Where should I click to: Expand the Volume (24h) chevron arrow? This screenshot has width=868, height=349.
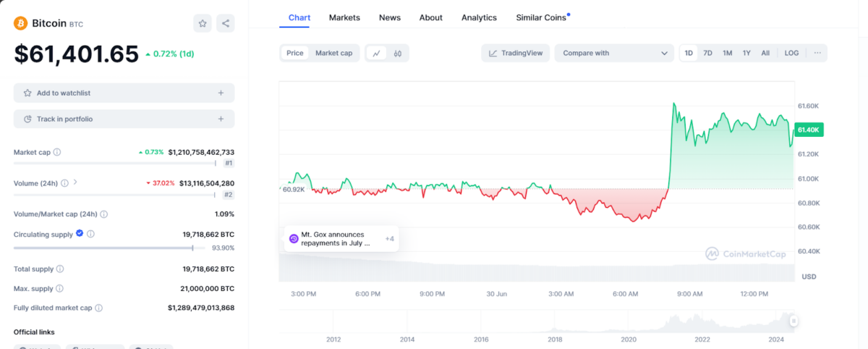pos(75,182)
